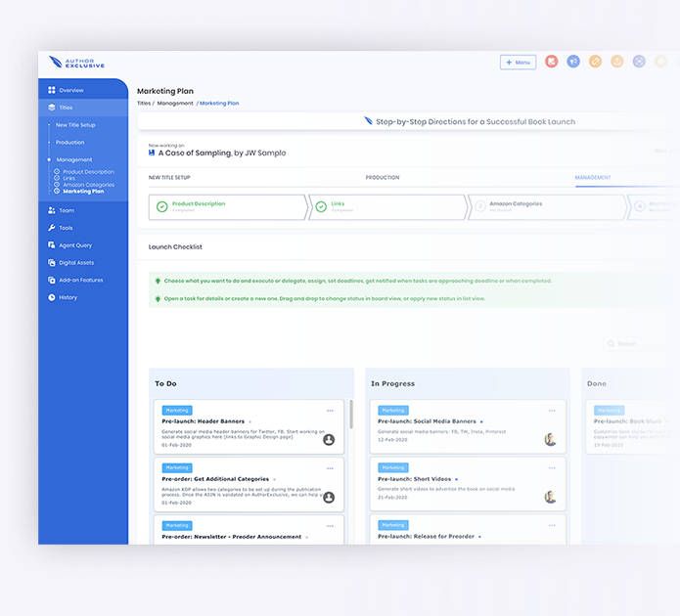Click the blue circular header icon
This screenshot has height=616, width=680.
tap(573, 62)
